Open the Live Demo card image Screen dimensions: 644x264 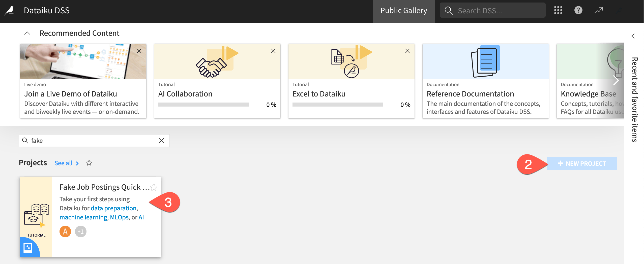coord(83,61)
